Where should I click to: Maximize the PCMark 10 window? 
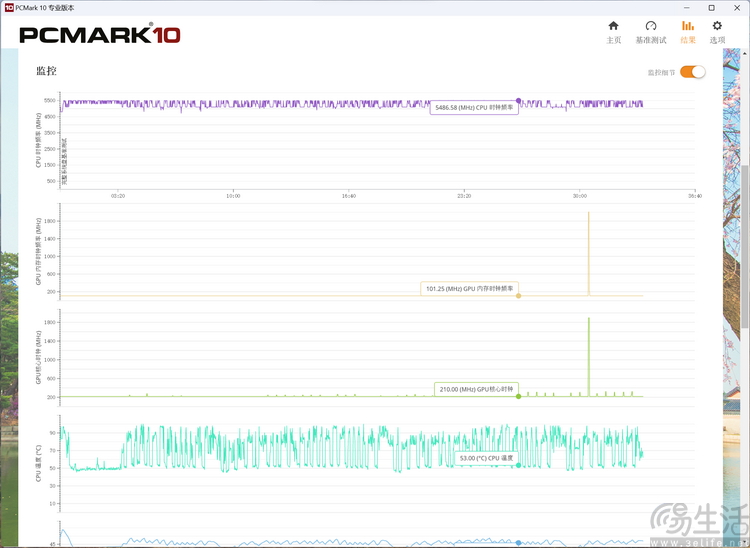(710, 7)
